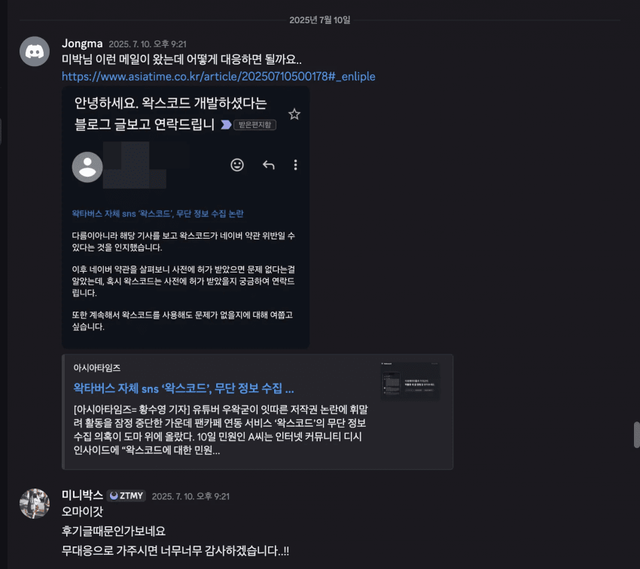Click the 미니박스 user avatar picture
Viewport: 640px width, 569px height.
pyautogui.click(x=35, y=504)
